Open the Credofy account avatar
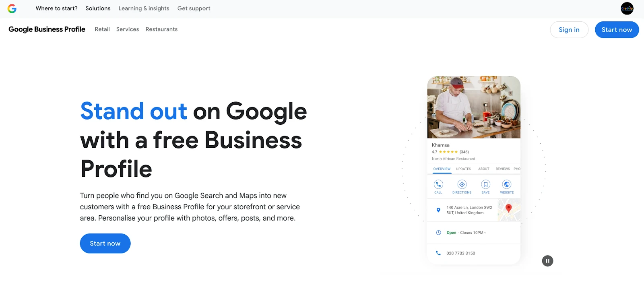 [x=627, y=8]
